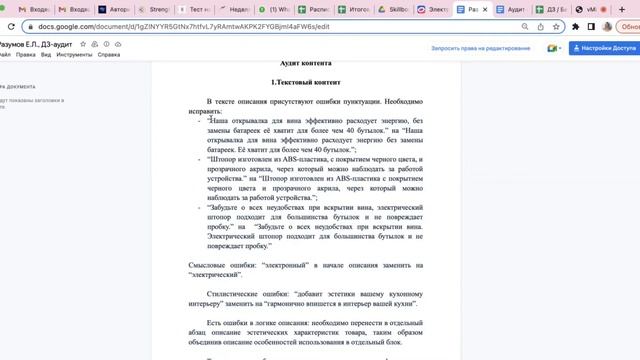Switch to the Skillbox Drive tab
The image size is (640, 360).
tap(393, 9)
